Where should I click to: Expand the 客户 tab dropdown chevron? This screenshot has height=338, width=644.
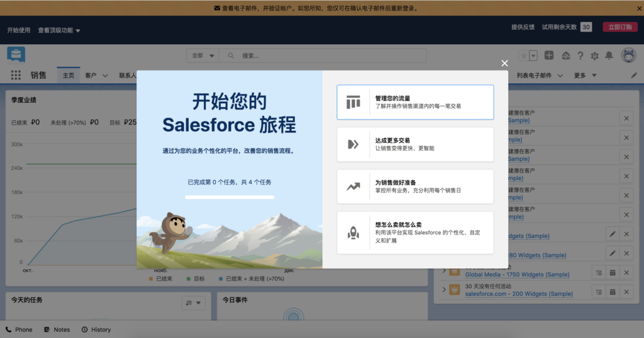[105, 76]
